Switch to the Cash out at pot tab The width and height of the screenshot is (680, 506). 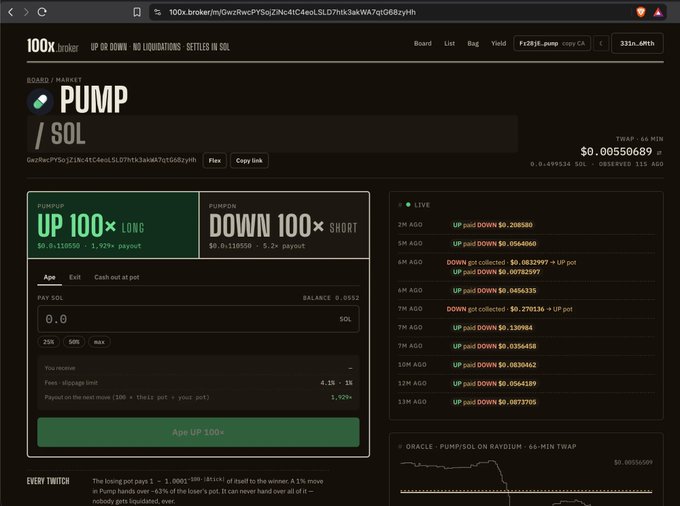click(x=117, y=277)
